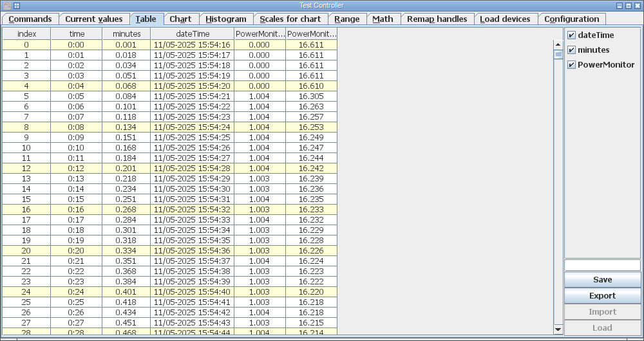Toggle the minutes column checkbox
Viewport: 644px width, 341px height.
pyautogui.click(x=571, y=50)
